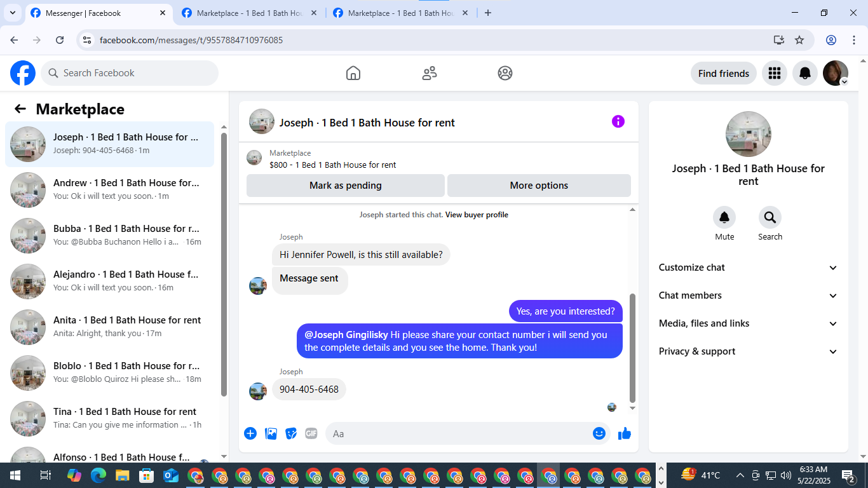Open the Friends icon in top navigation

click(430, 73)
